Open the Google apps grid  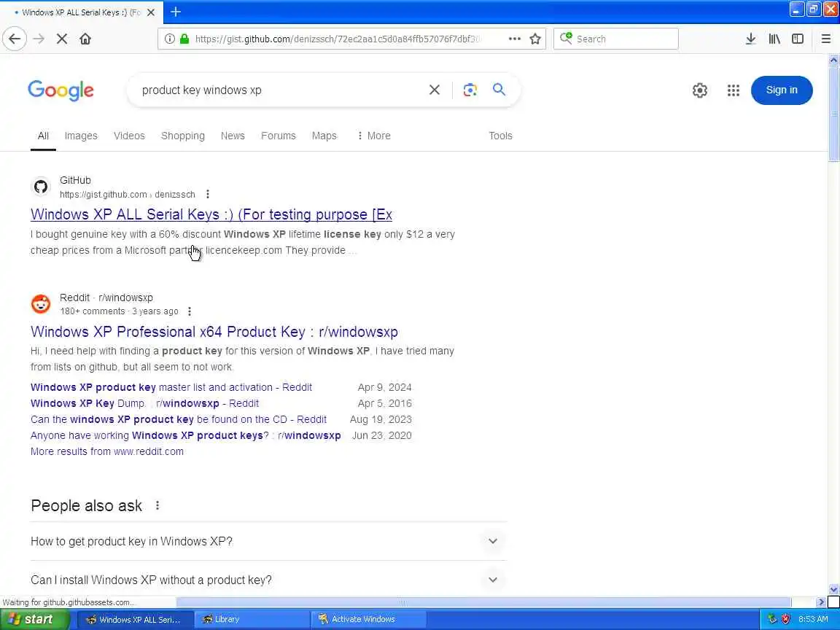(734, 90)
